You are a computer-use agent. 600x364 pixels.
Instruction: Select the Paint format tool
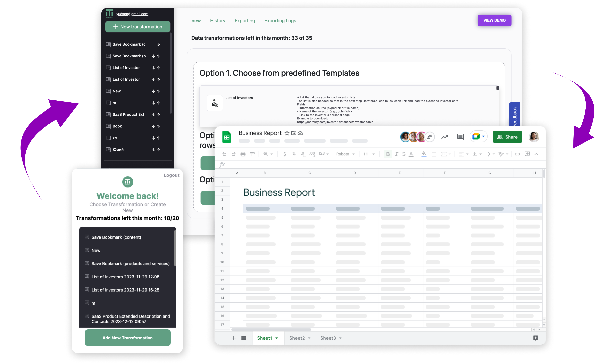pos(252,154)
